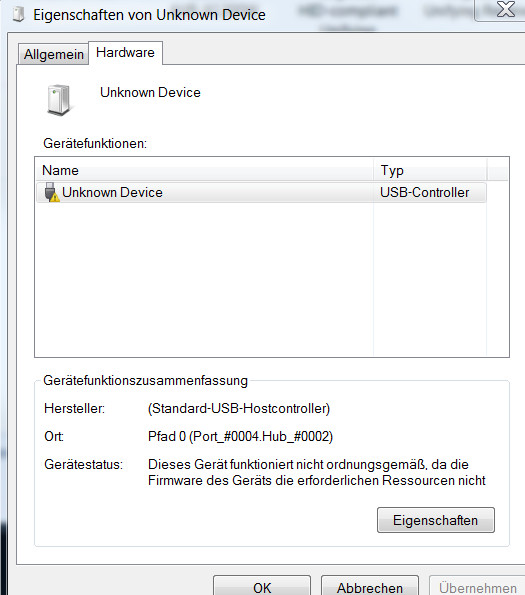This screenshot has width=525, height=595.
Task: Click the Gerätestatus: label
Action: click(83, 464)
